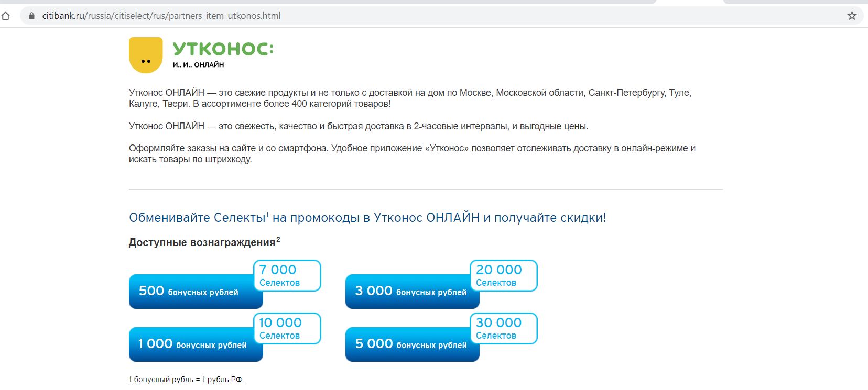Viewport: 868px width, 390px height.
Task: Click the 30 000 Селектов badge
Action: (x=504, y=328)
